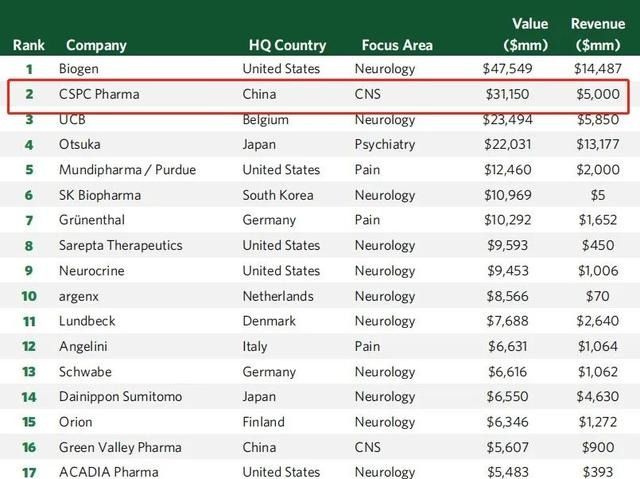Select the highlighted CSPC Pharma cell
This screenshot has width=640, height=479.
coord(99,94)
